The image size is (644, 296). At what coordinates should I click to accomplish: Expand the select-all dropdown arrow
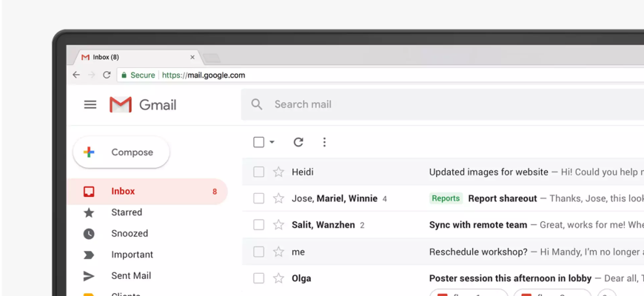[x=272, y=142]
